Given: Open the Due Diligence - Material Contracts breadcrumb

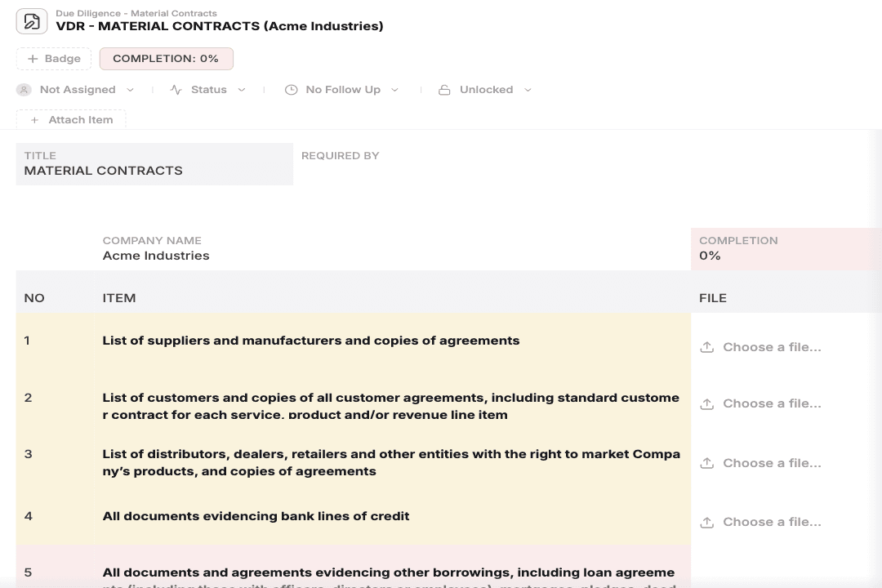Looking at the screenshot, I should click(136, 13).
